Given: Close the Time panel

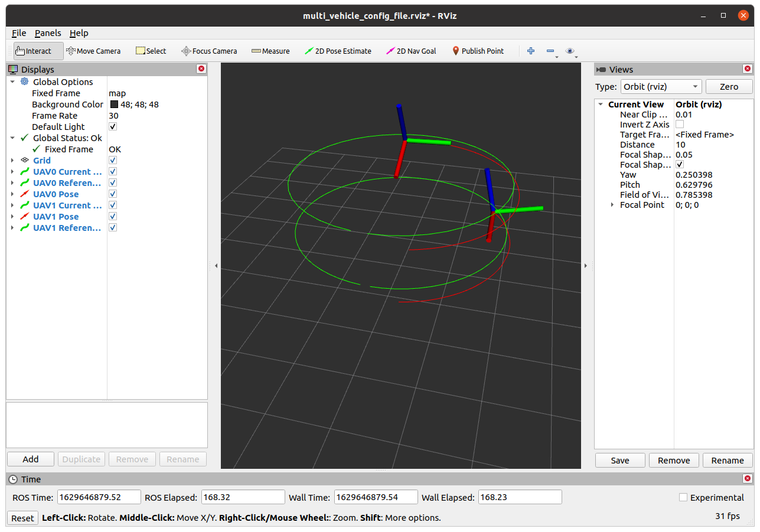Looking at the screenshot, I should (748, 479).
